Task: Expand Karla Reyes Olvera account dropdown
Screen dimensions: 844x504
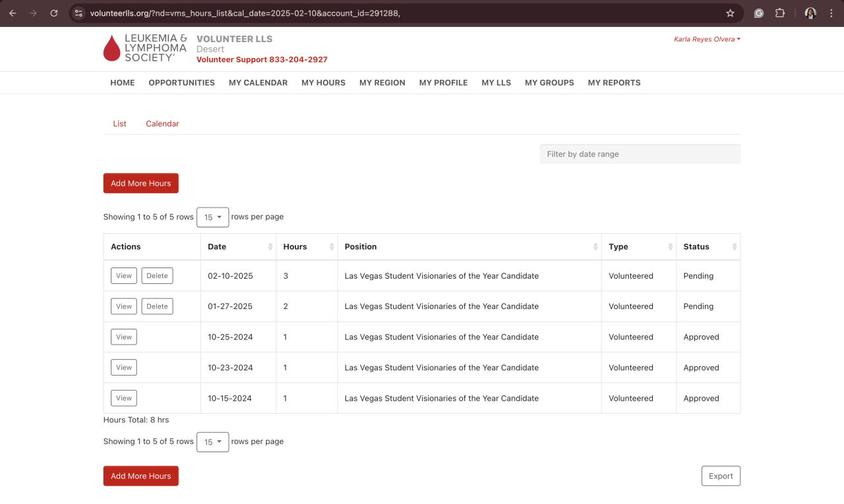Action: 707,40
